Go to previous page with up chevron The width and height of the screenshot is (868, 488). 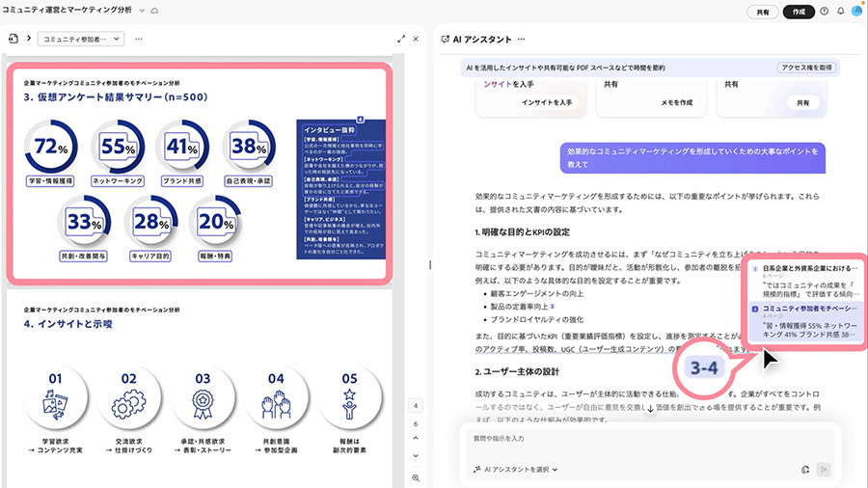point(416,438)
